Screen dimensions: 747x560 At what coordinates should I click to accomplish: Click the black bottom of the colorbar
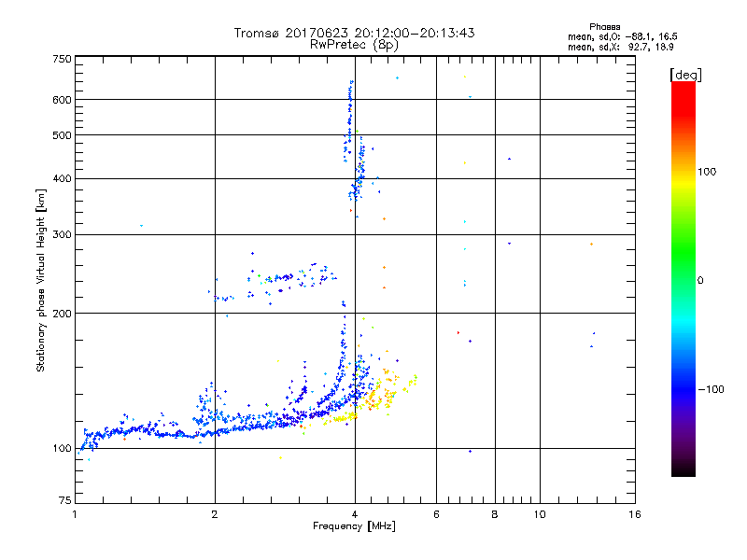click(684, 469)
